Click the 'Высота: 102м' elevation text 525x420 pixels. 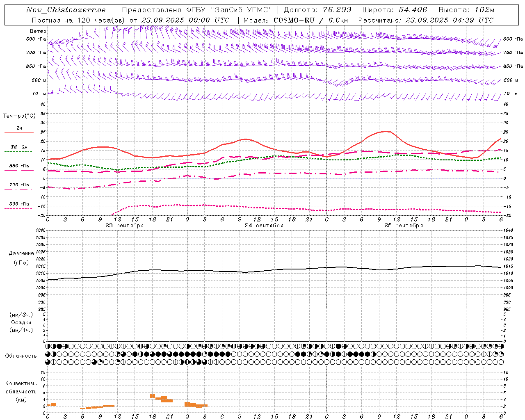click(466, 10)
